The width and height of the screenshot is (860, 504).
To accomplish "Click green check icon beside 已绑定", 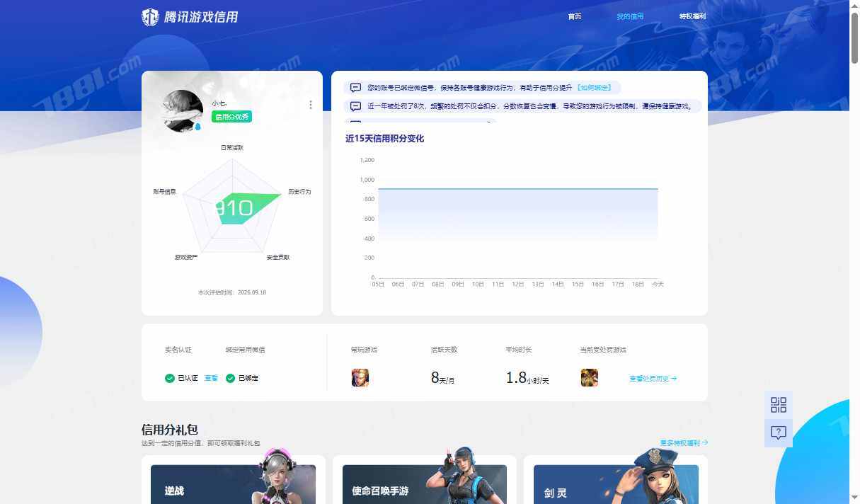I will (230, 378).
